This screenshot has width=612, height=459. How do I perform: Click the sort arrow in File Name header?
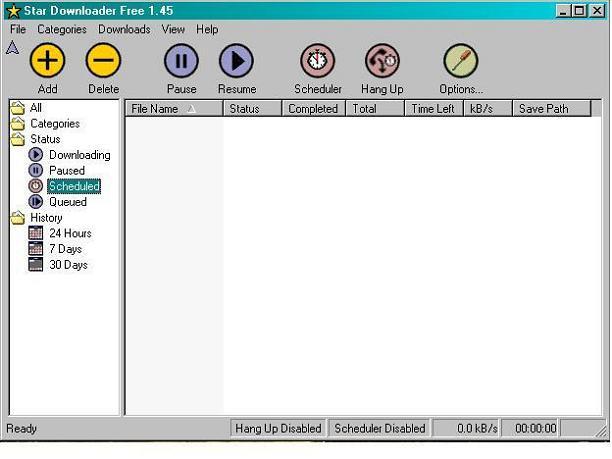pyautogui.click(x=191, y=109)
